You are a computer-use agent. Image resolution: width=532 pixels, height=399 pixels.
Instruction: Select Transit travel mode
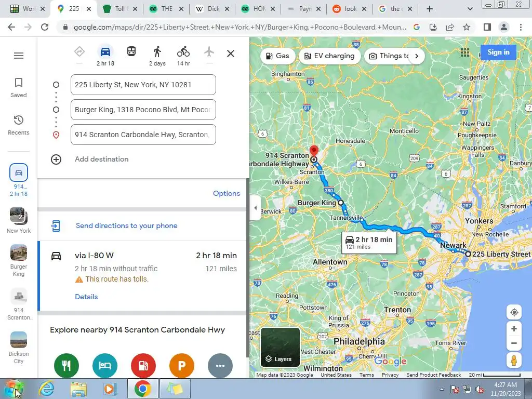(x=131, y=51)
